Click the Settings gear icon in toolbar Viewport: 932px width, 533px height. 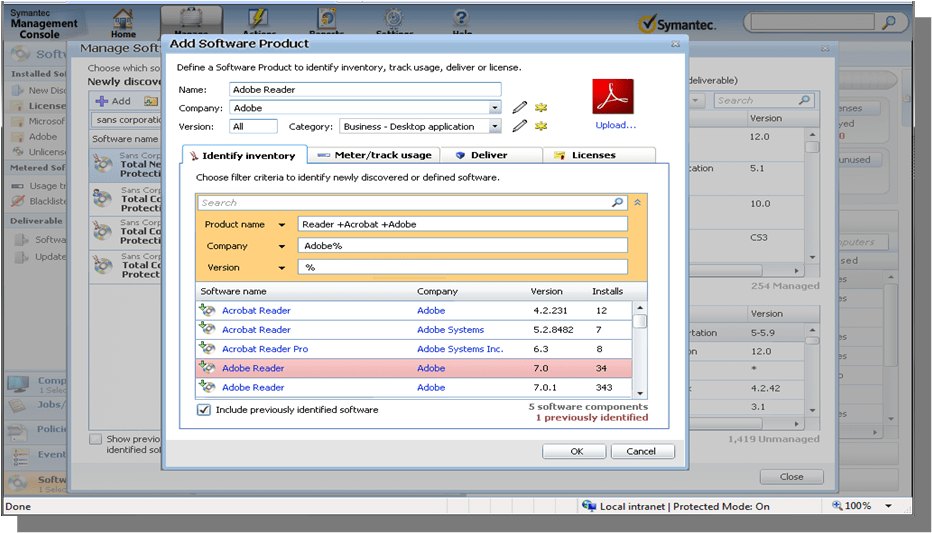393,18
